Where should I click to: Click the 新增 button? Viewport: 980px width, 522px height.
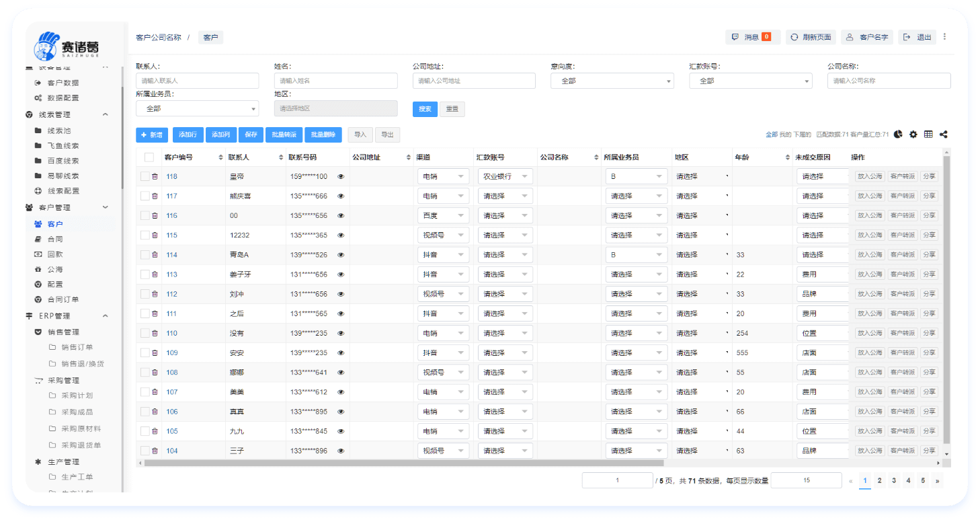pyautogui.click(x=152, y=135)
